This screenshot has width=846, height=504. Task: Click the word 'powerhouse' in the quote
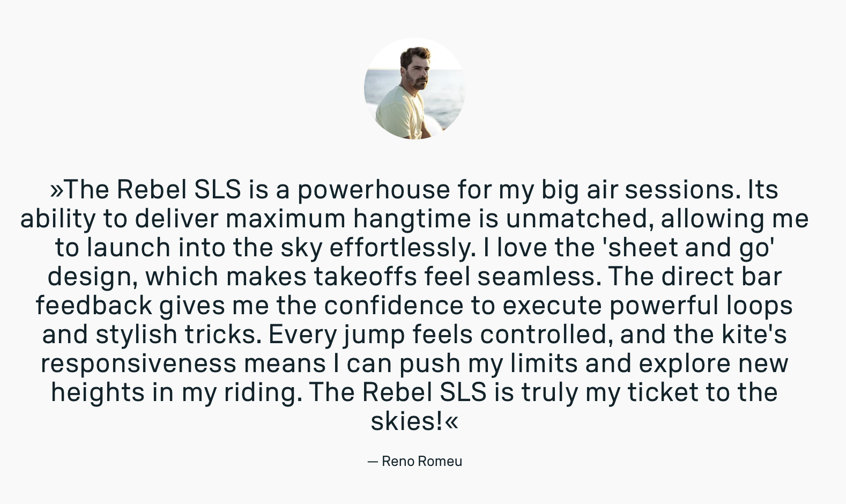(x=374, y=190)
